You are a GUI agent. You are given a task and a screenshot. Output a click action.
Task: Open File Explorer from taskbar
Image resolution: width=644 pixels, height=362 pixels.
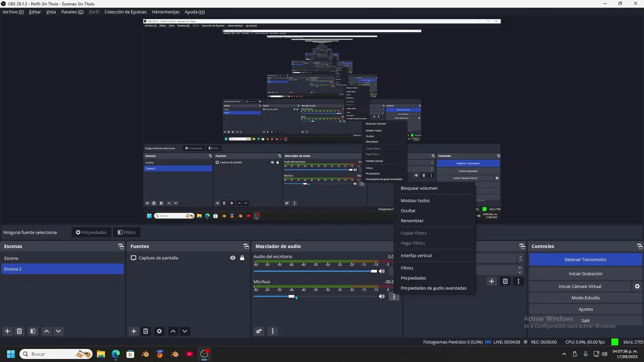click(101, 354)
